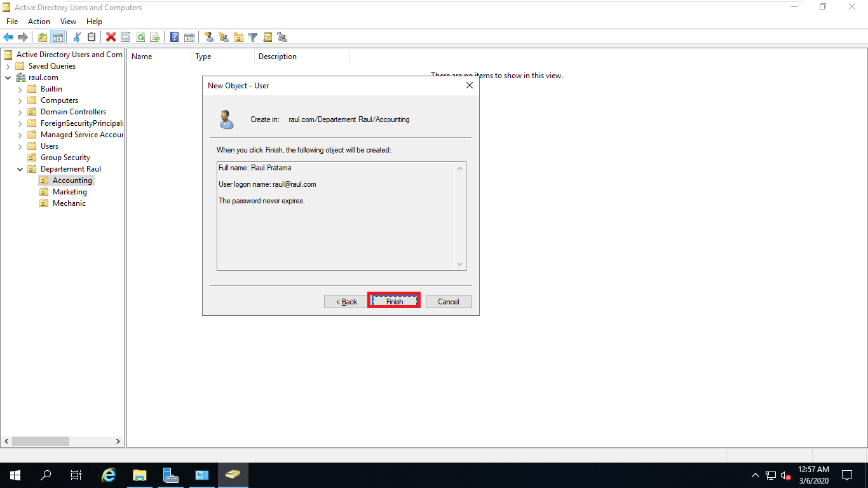Viewport: 868px width, 488px height.
Task: Click the Delete red X toolbar icon
Action: click(111, 37)
